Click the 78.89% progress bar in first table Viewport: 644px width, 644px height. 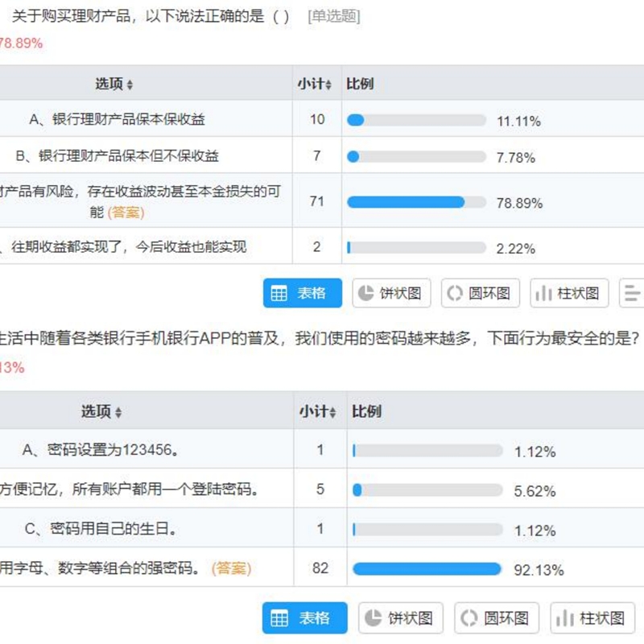click(x=416, y=202)
